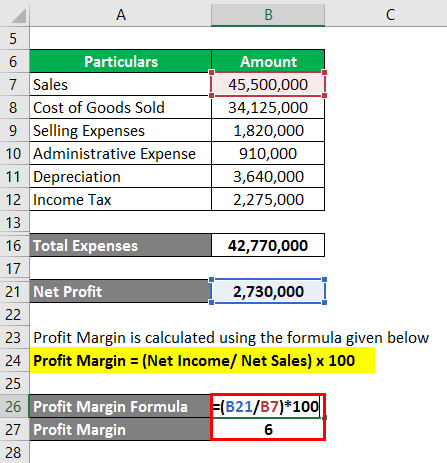Select the 2,730,000 net profit cell

[268, 291]
